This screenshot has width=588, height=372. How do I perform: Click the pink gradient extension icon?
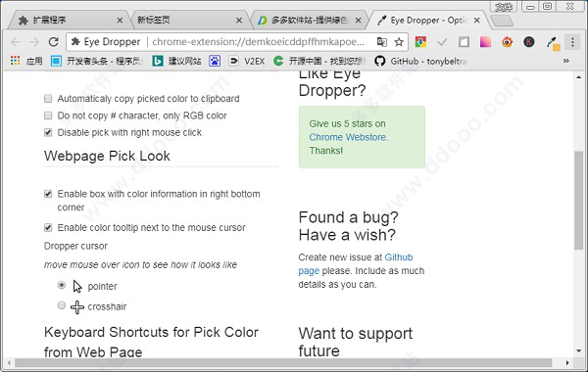click(x=485, y=41)
